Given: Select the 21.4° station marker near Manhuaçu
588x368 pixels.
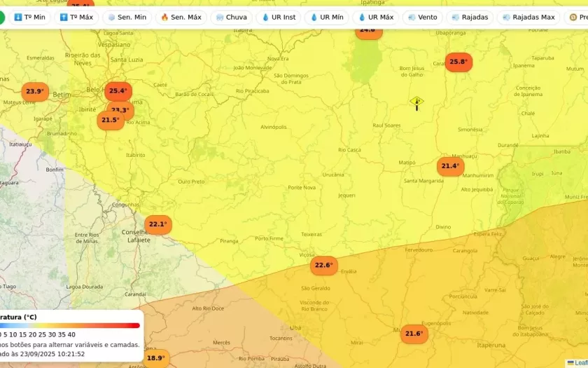Looking at the screenshot, I should click(x=450, y=167).
